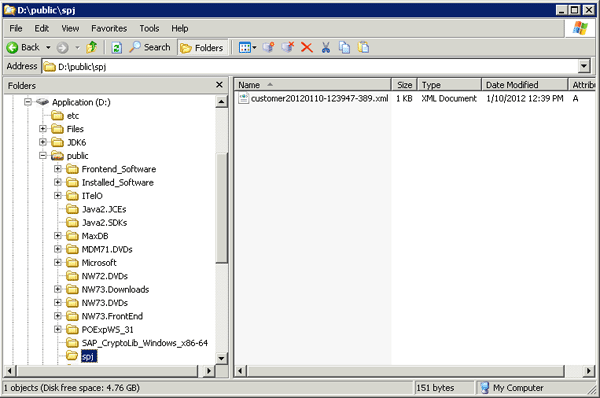The height and width of the screenshot is (398, 600).
Task: Click the Forward arrow toolbar icon
Action: click(x=62, y=47)
